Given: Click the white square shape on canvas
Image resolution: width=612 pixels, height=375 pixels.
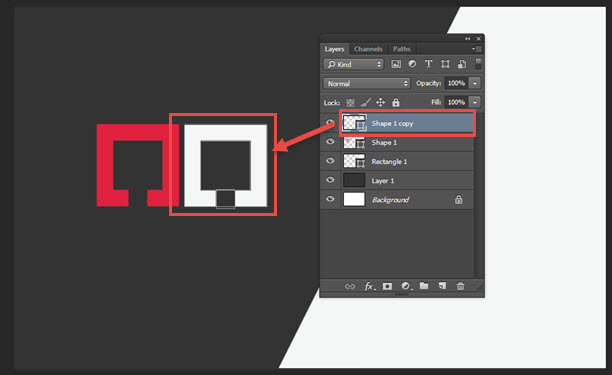Looking at the screenshot, I should point(192,165).
